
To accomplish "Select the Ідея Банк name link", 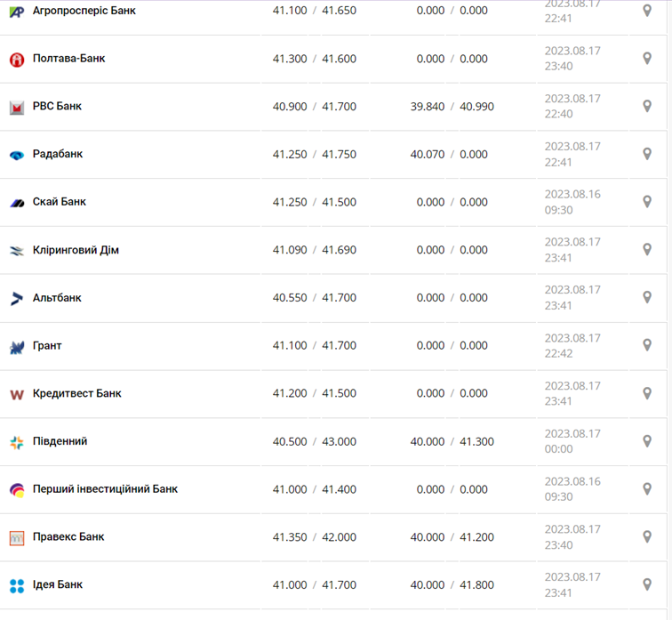I will point(58,585).
